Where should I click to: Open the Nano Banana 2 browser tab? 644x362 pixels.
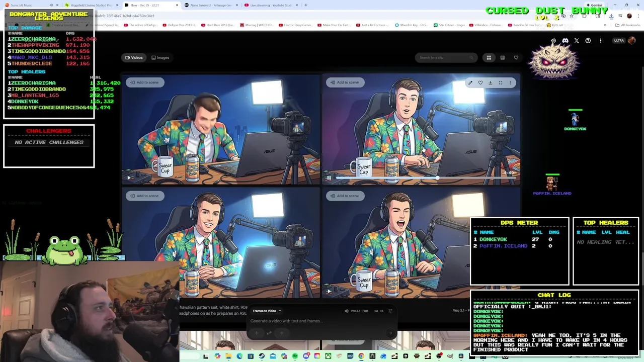pyautogui.click(x=211, y=5)
